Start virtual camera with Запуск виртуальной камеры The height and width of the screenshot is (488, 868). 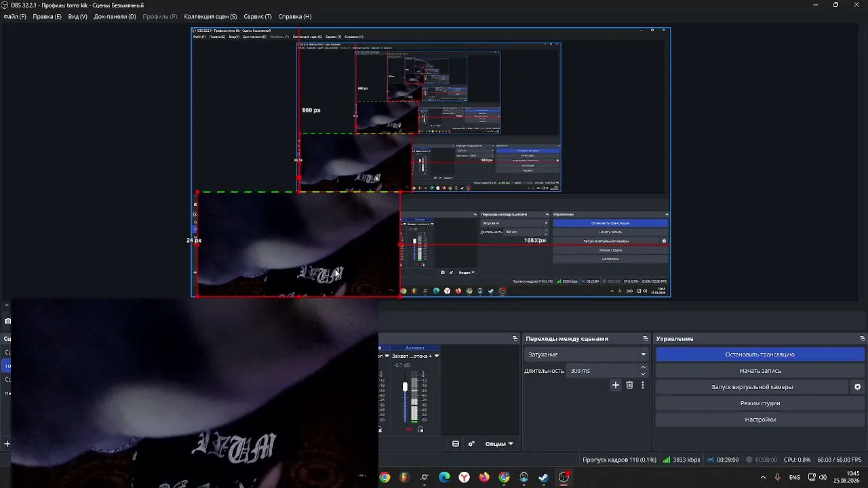752,387
